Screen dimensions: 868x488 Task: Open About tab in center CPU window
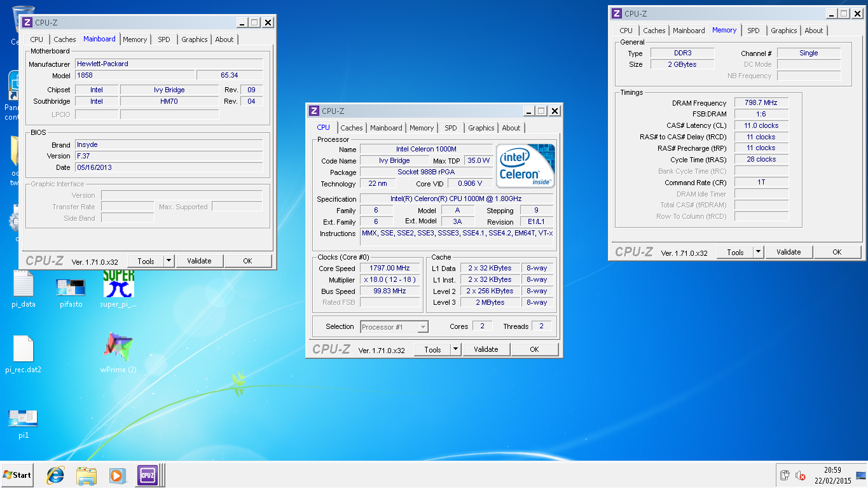point(511,128)
